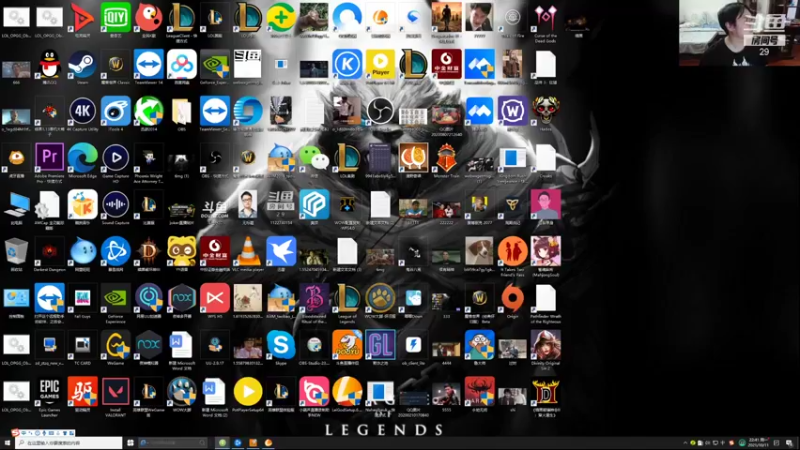Screen dimensions: 800x450
Task: Launch the Epic Games Launcher shortcut
Action: 49,392
